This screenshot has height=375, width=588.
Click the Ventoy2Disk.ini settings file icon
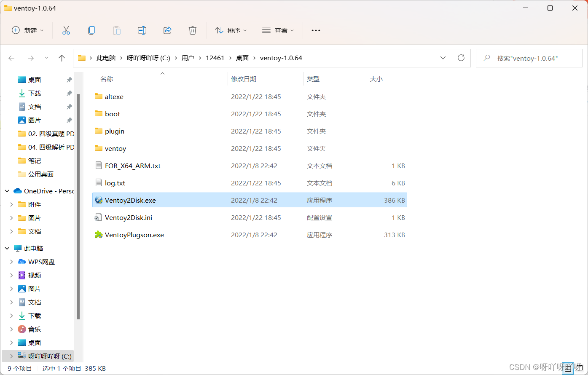click(99, 217)
